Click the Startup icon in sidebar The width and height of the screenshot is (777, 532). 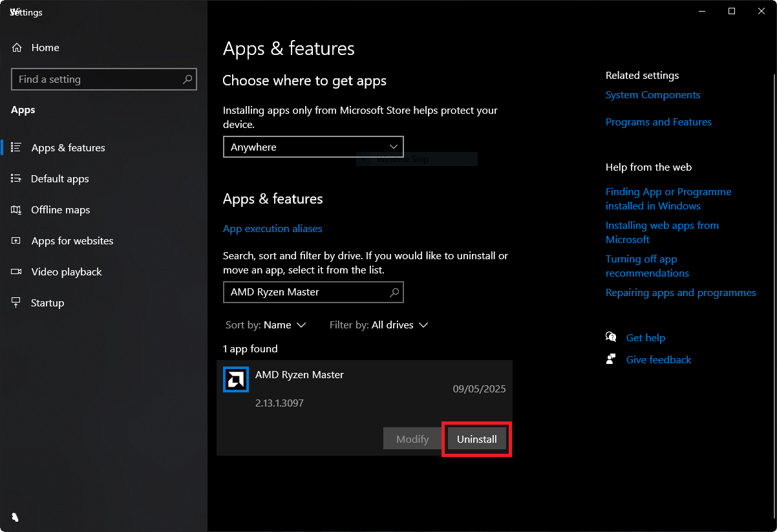coord(17,303)
